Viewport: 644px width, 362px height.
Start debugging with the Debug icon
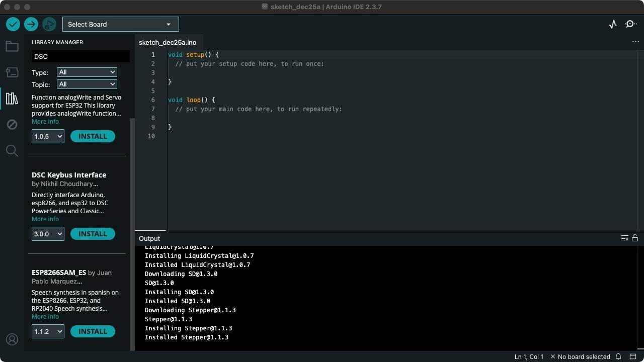click(49, 24)
